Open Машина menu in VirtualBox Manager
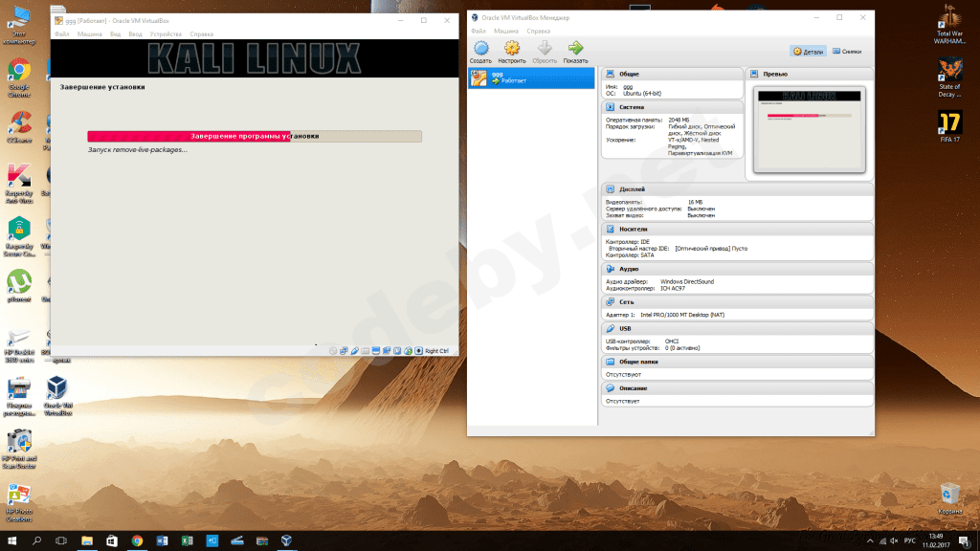The height and width of the screenshot is (551, 980). click(x=506, y=31)
